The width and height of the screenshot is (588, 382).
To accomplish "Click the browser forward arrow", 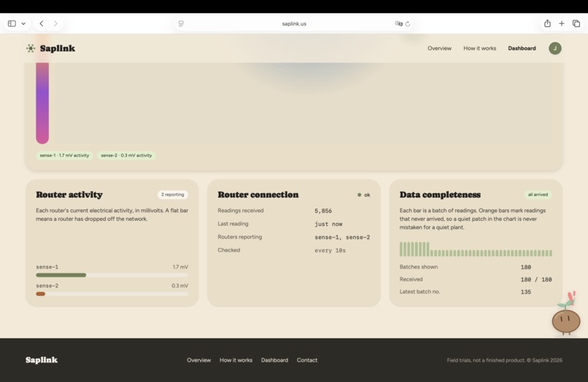I will [x=55, y=23].
